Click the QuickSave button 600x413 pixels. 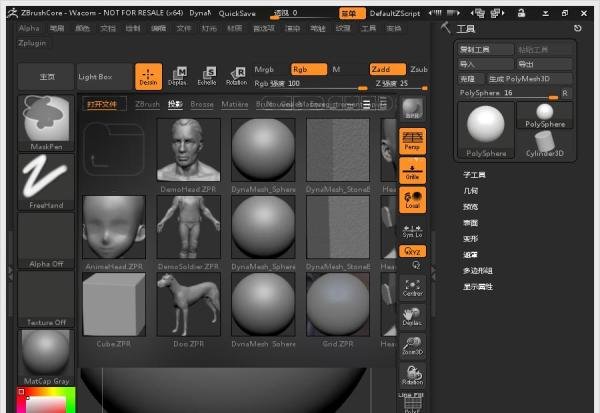[x=237, y=13]
